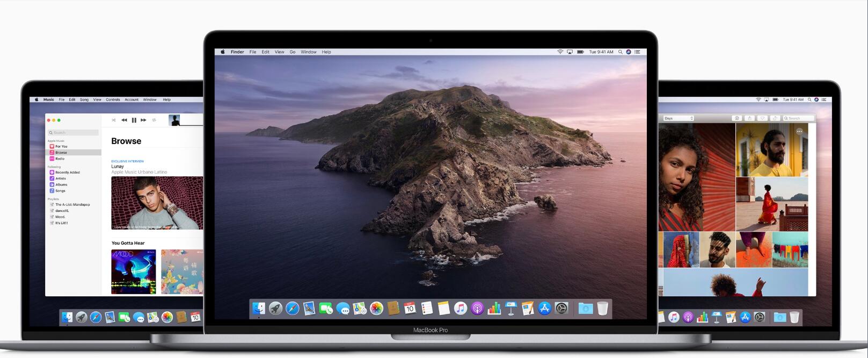Open Apple menu on center MacBook

point(222,52)
